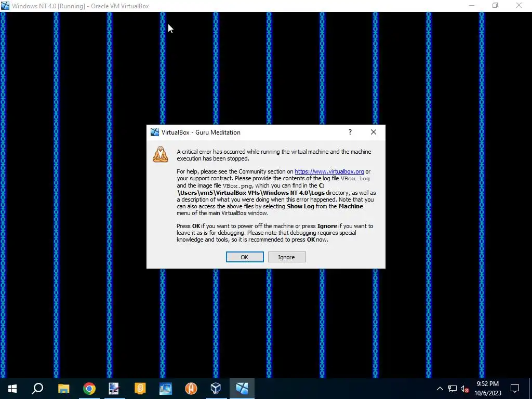Open taskbar search magnifier
The height and width of the screenshot is (399, 532).
tap(37, 389)
